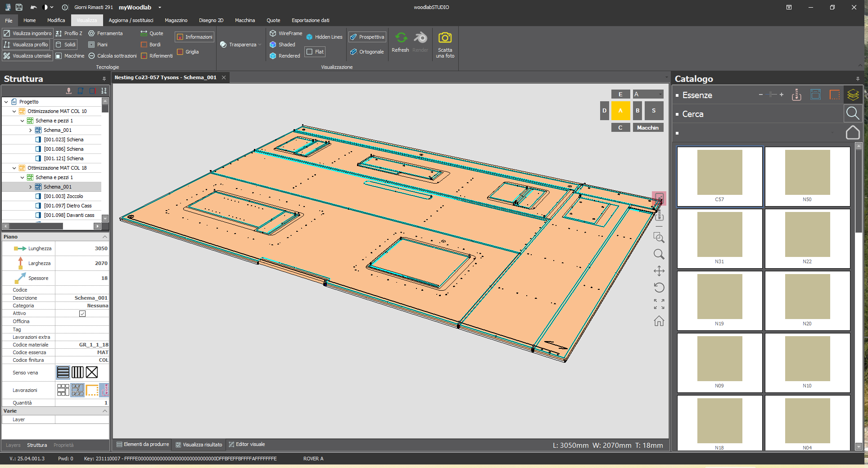Click the 'Calcola sottrazioni' icon
Viewport: 868px width, 468px height.
click(91, 55)
